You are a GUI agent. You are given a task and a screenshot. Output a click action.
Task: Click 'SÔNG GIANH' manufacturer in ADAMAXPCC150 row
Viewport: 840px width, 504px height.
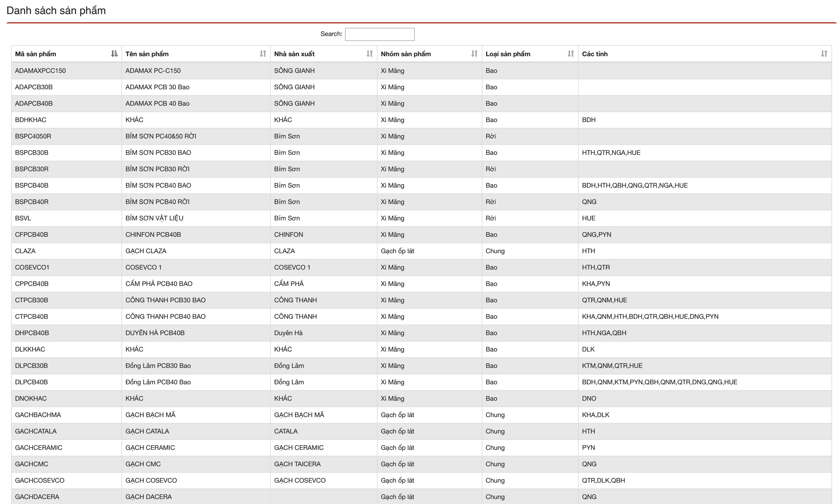pyautogui.click(x=294, y=71)
